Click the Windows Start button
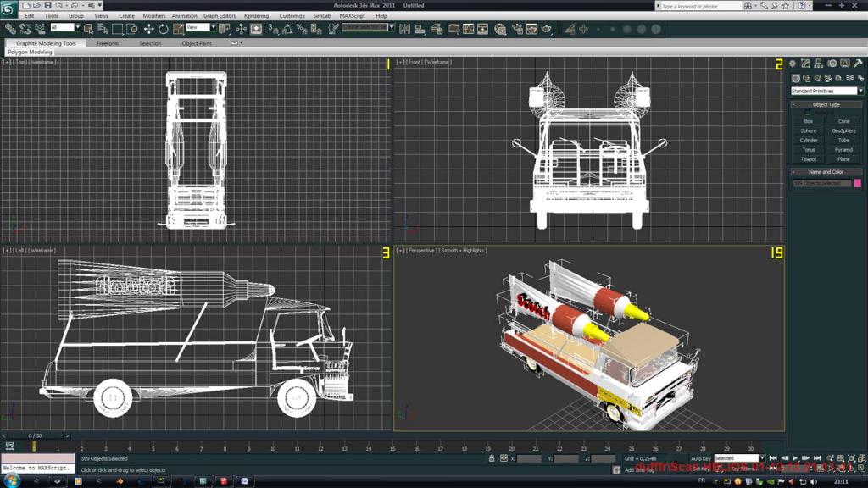The image size is (868, 488). pos(12,481)
